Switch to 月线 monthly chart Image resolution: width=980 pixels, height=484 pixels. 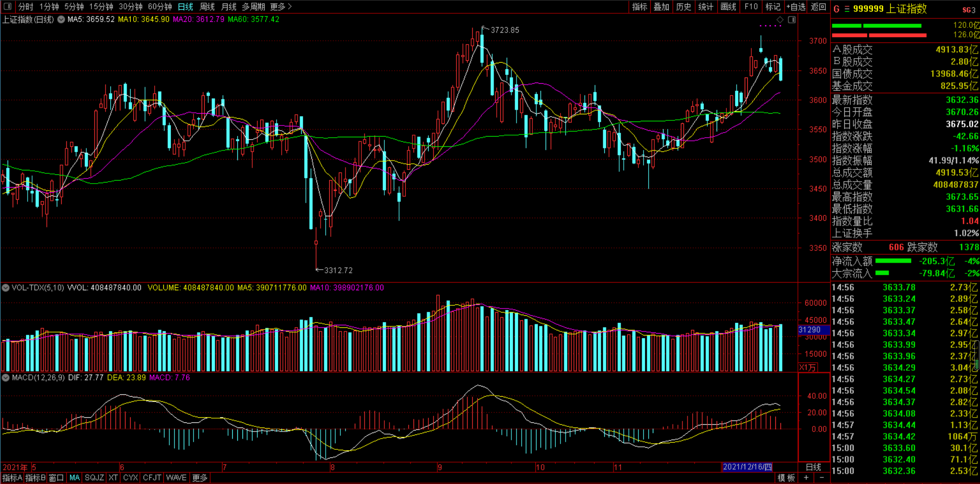229,7
